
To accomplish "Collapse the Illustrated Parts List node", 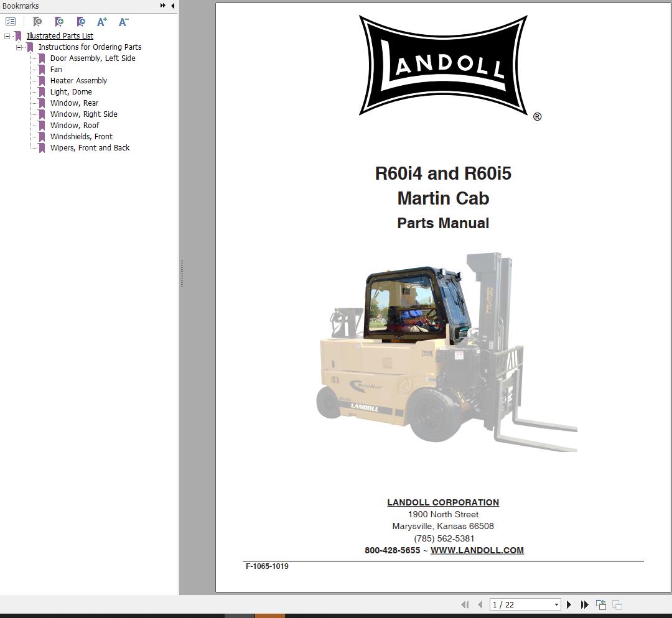I will tap(7, 35).
